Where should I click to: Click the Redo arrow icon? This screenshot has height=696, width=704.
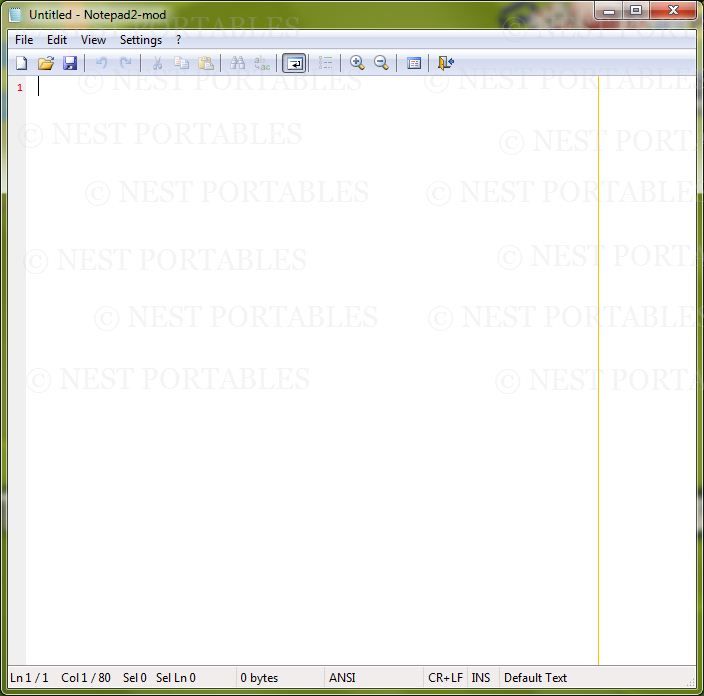[x=125, y=63]
